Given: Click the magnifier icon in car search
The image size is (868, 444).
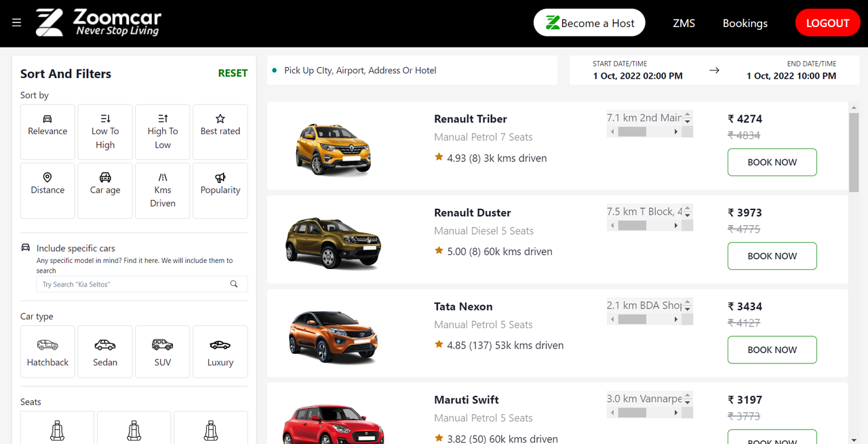Looking at the screenshot, I should click(x=234, y=284).
